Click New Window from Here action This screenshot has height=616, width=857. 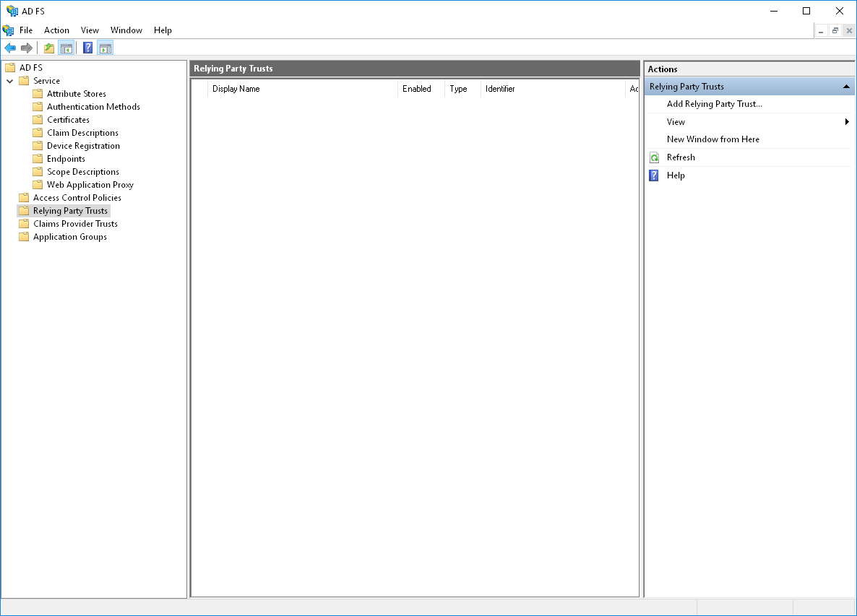(x=712, y=139)
